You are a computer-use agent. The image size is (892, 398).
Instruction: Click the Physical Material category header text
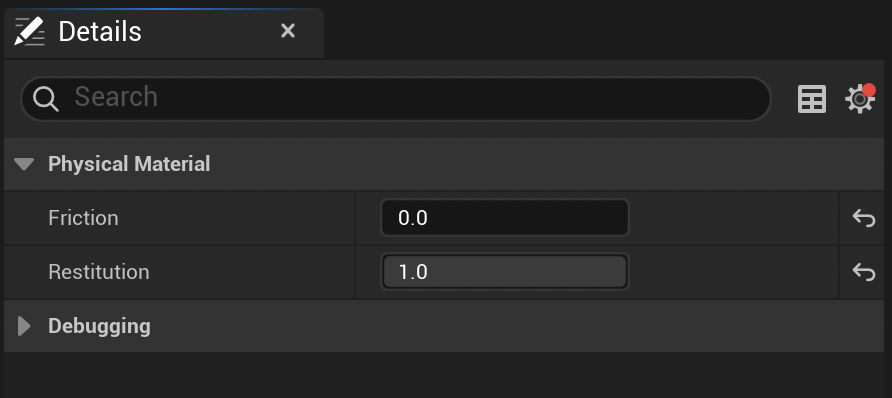pos(129,164)
